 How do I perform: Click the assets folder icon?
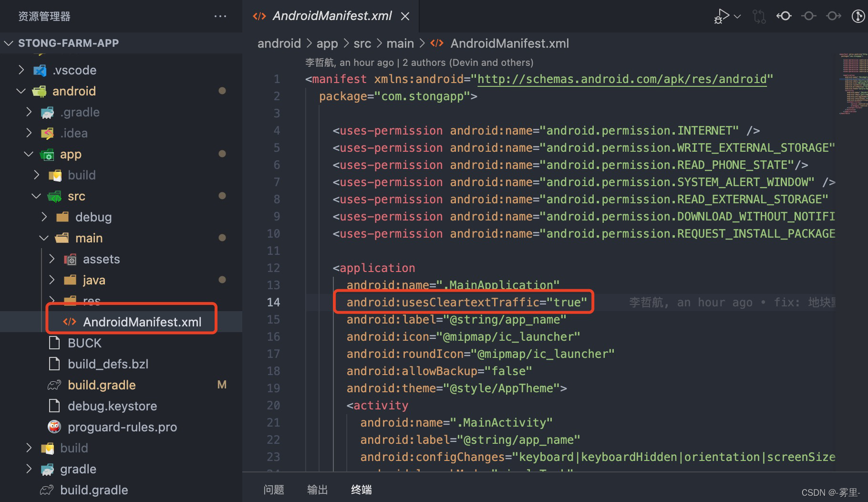70,259
